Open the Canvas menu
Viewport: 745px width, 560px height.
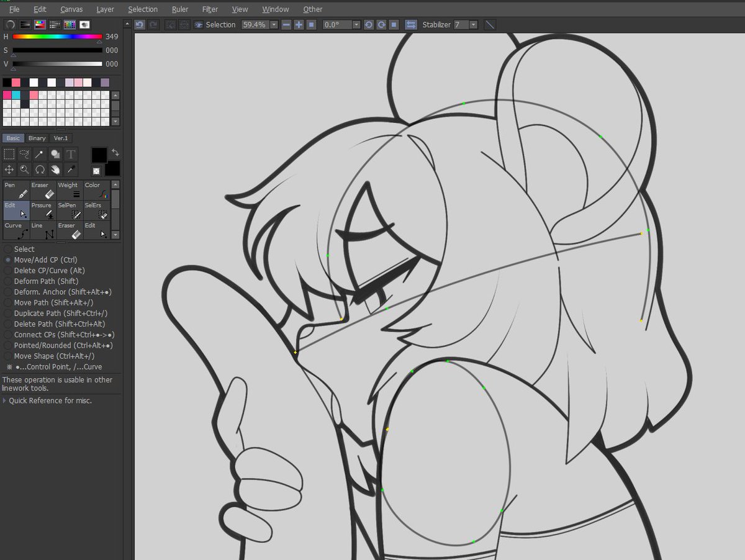pos(72,9)
